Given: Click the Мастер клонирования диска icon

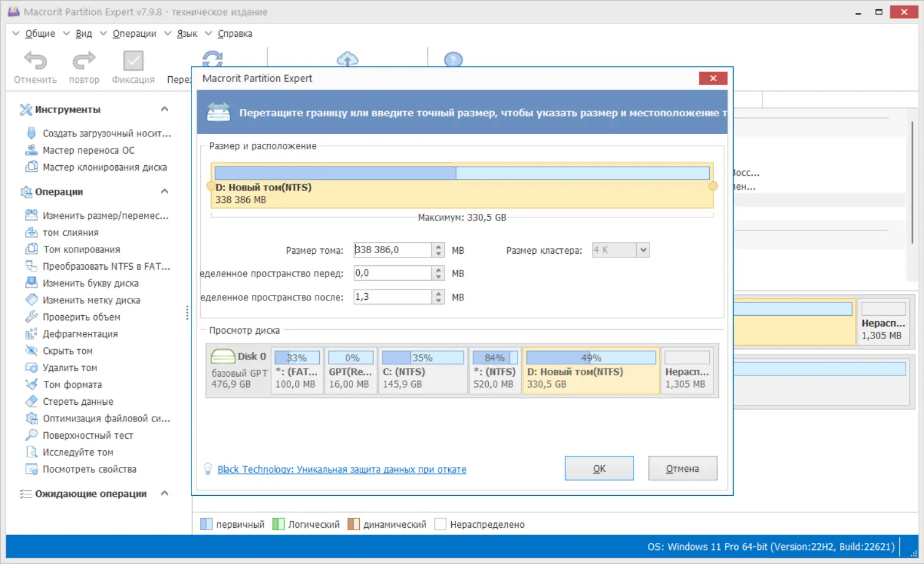Looking at the screenshot, I should click(31, 167).
